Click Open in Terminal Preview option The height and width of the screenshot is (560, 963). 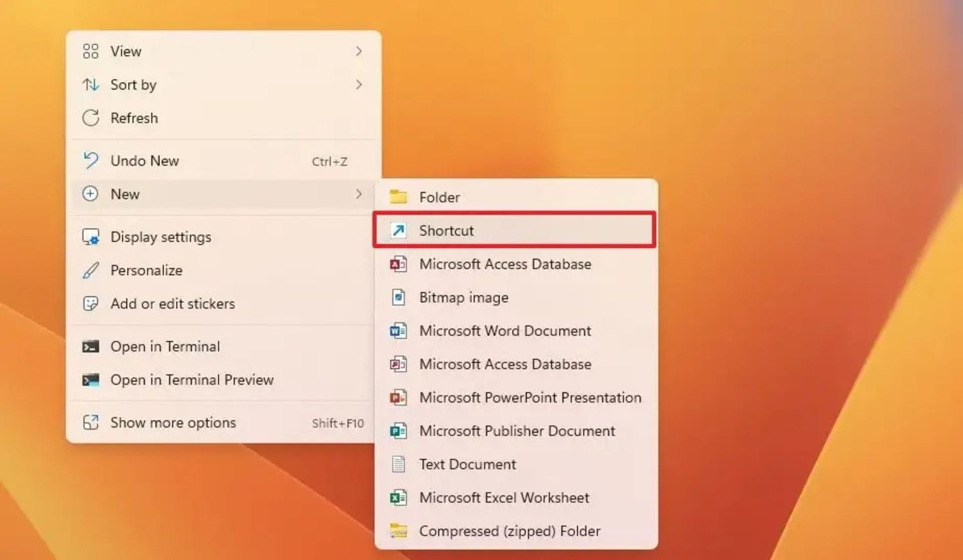193,380
